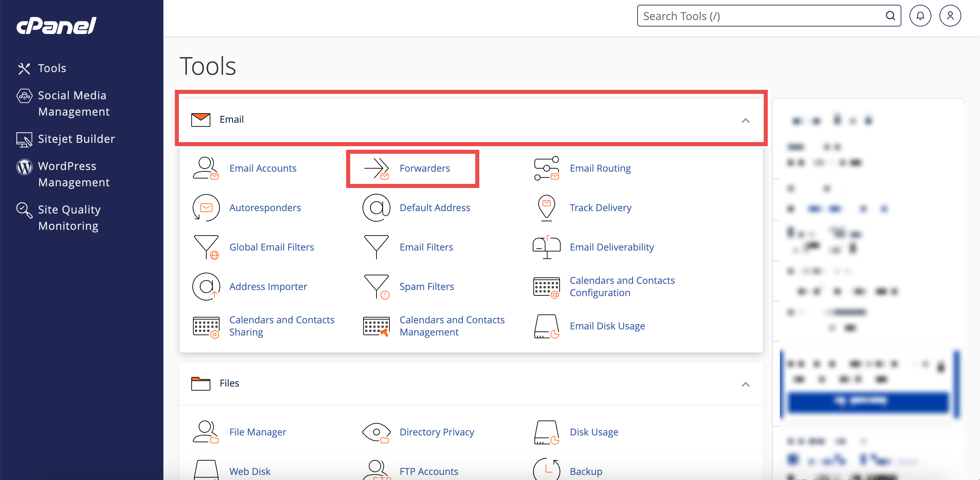
Task: Collapse the Email section chevron
Action: pos(745,120)
